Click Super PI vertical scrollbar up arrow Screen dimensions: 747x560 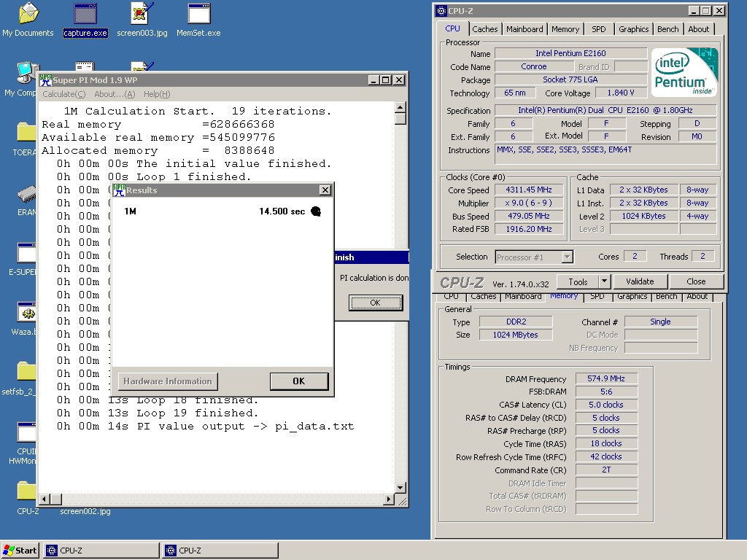pyautogui.click(x=400, y=107)
